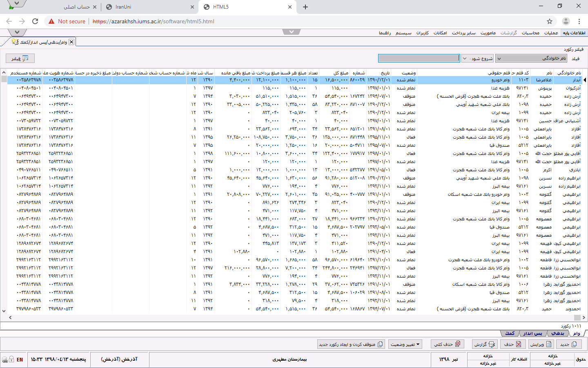Open the امکانات menu

pyautogui.click(x=440, y=33)
